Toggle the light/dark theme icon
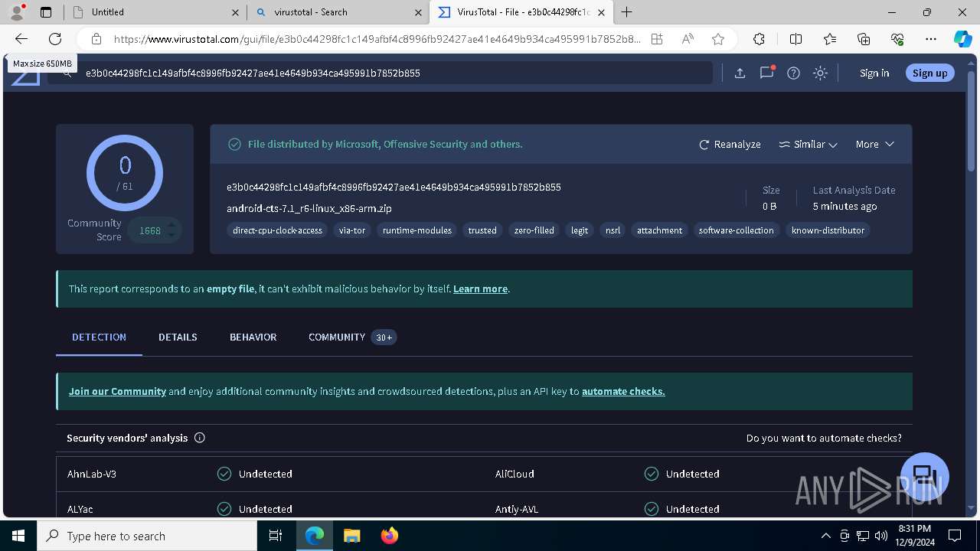This screenshot has width=980, height=551. pos(820,73)
